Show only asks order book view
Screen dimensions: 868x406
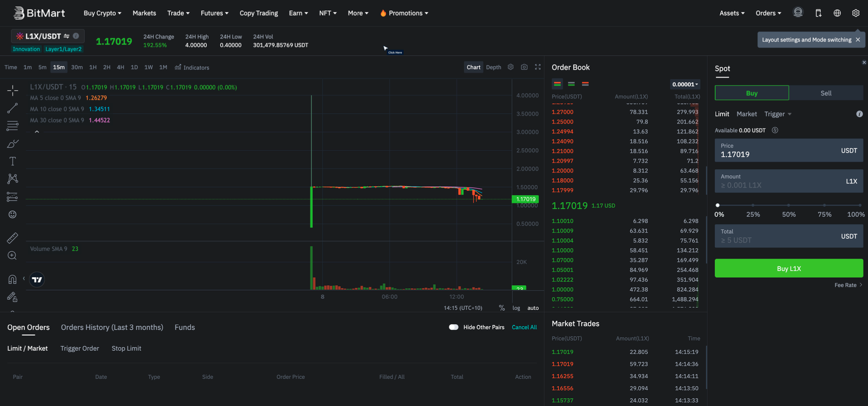pos(585,84)
